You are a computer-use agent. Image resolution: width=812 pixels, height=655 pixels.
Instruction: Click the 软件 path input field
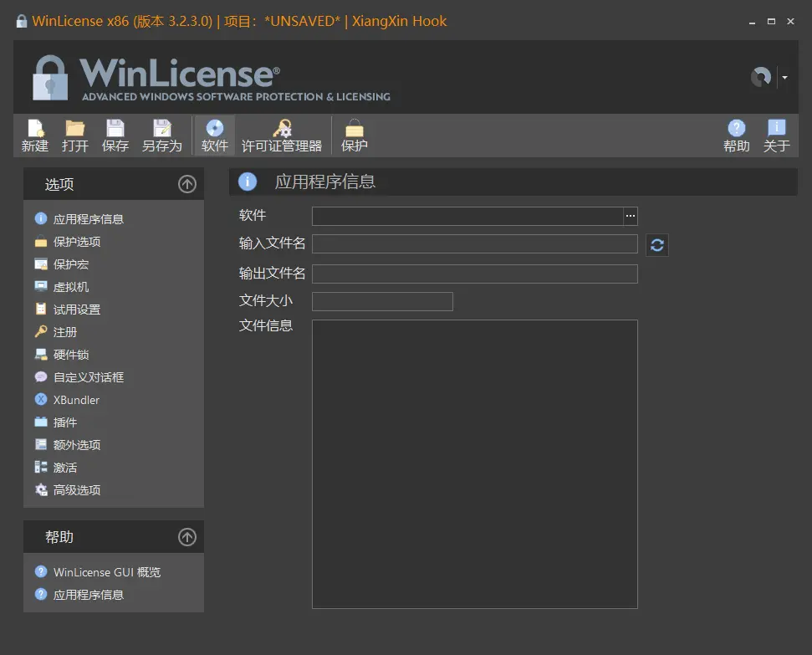click(467, 216)
